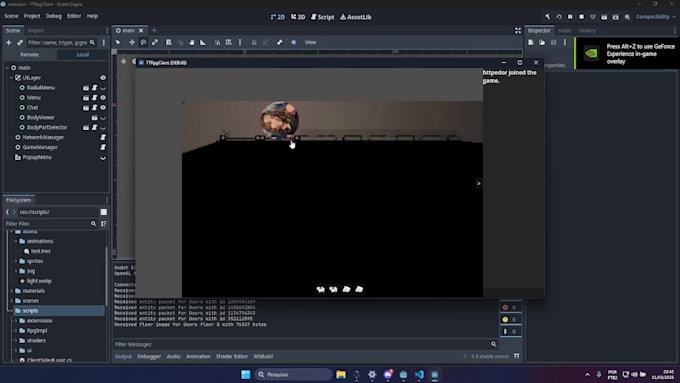Click the Instantiate Child Scene link icon

pos(20,43)
